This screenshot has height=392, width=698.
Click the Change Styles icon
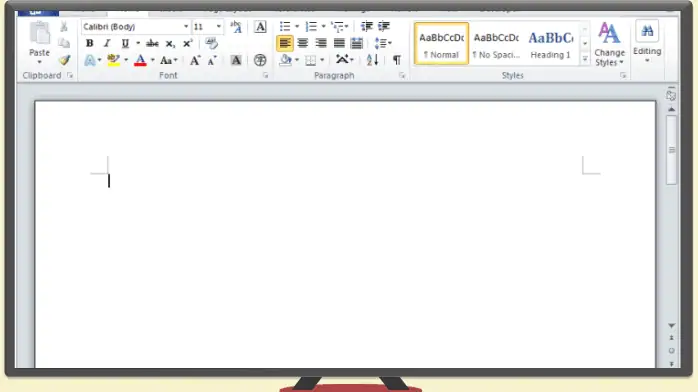[609, 33]
